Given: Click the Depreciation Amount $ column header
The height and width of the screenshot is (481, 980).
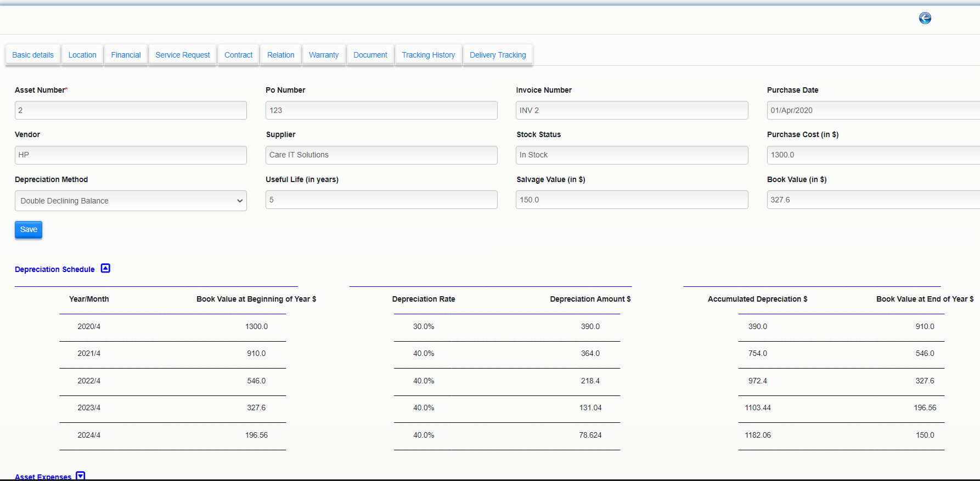Looking at the screenshot, I should (590, 299).
